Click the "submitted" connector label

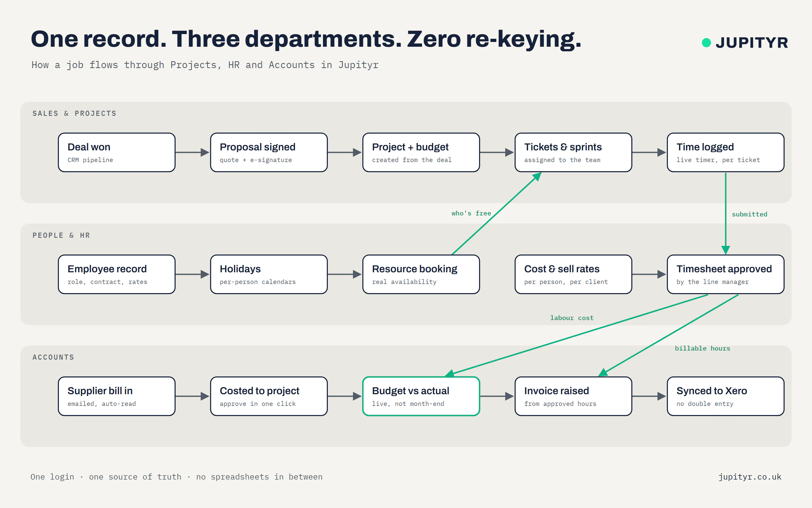tap(749, 214)
